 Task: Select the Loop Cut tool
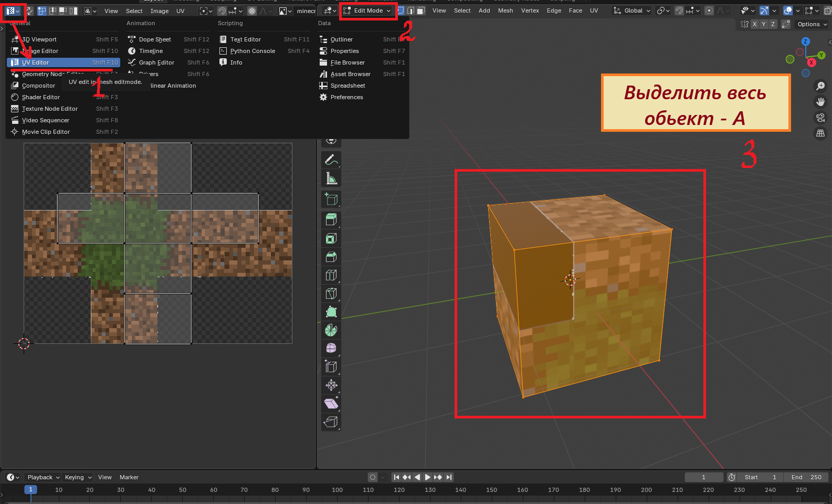(x=331, y=275)
